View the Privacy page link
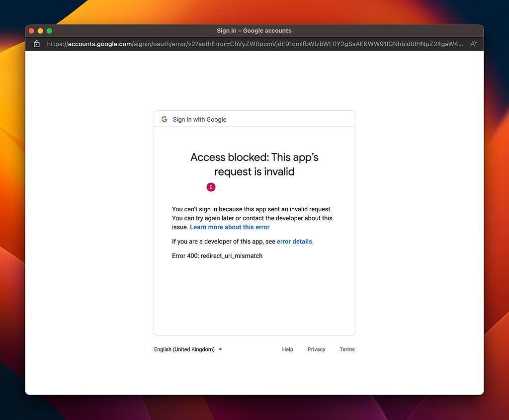Viewport: 509px width, 420px height. pyautogui.click(x=316, y=349)
